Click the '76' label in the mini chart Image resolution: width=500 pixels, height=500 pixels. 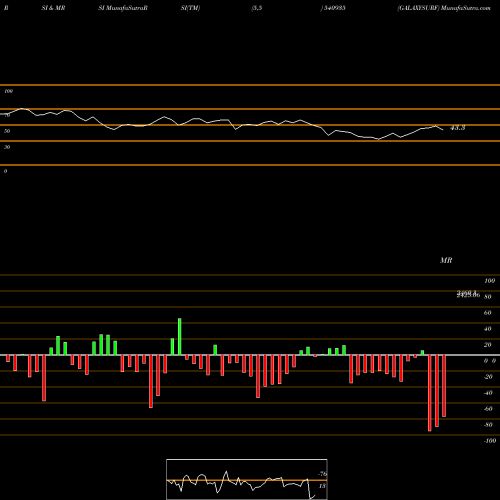point(323,474)
